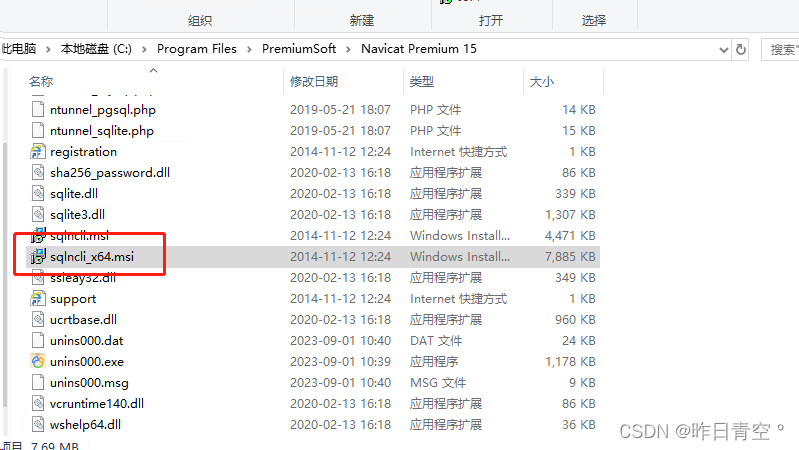The width and height of the screenshot is (799, 450).
Task: Go to PremiumSoft in breadcrumb
Action: [x=299, y=49]
